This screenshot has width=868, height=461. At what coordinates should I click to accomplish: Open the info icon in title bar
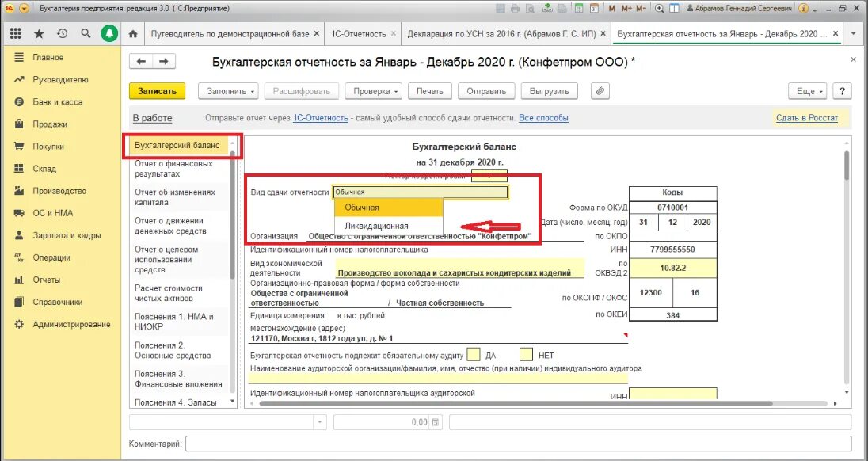point(804,9)
